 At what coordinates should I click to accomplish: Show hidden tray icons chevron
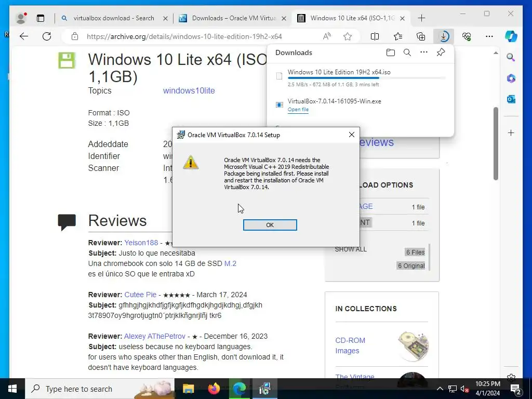(x=440, y=389)
